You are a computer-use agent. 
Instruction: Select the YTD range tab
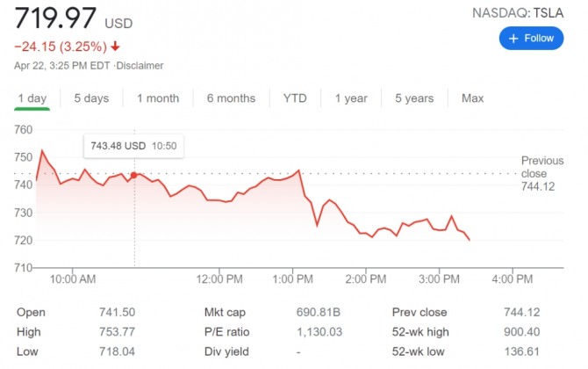pyautogui.click(x=295, y=98)
